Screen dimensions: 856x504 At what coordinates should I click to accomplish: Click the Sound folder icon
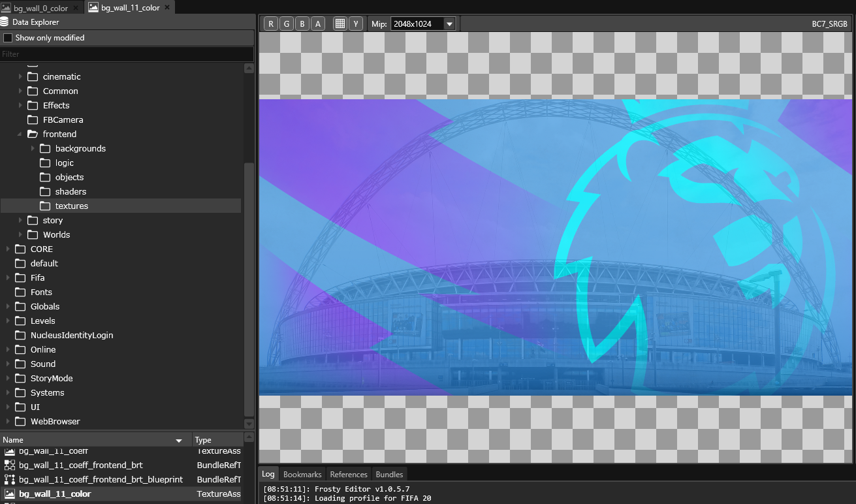tap(20, 364)
